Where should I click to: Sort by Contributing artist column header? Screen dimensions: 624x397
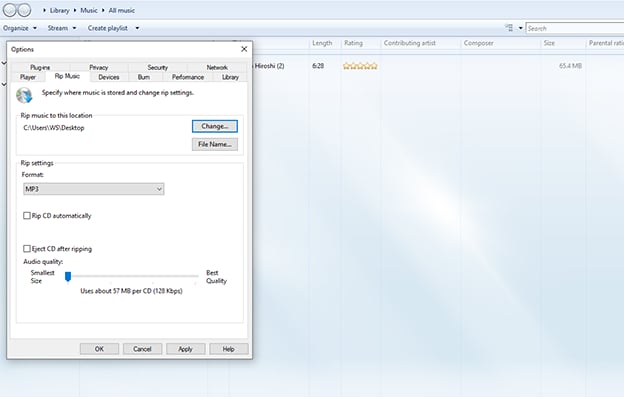pos(410,43)
